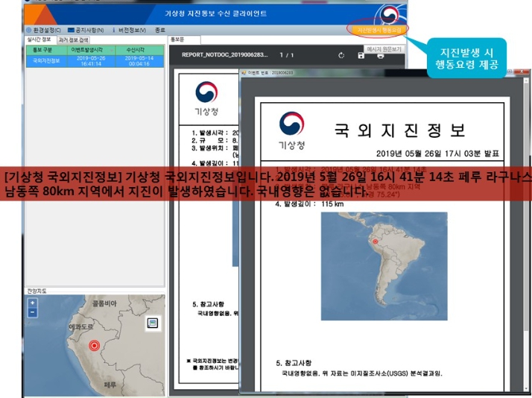Click the rotate icon in PDF toolbar
532x398 pixels.
(341, 55)
